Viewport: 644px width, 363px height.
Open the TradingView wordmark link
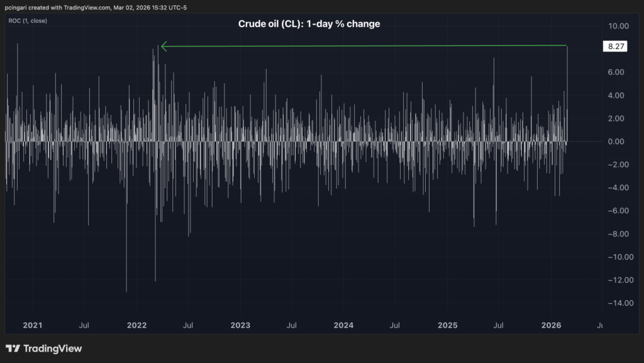point(53,349)
